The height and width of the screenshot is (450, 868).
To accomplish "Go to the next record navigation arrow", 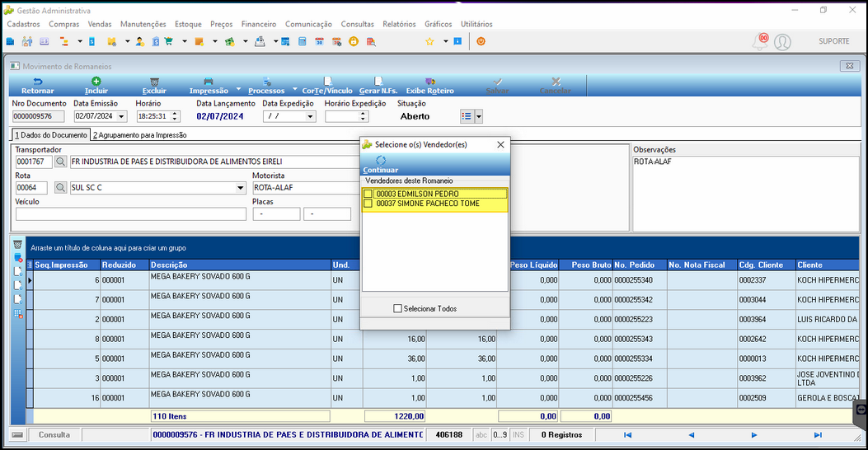I will coord(754,435).
